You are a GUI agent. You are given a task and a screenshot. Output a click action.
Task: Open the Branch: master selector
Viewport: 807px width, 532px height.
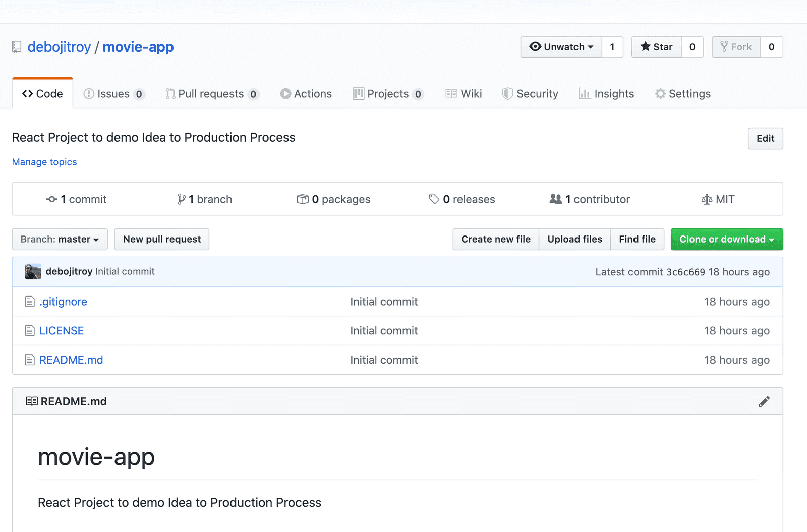pyautogui.click(x=59, y=239)
